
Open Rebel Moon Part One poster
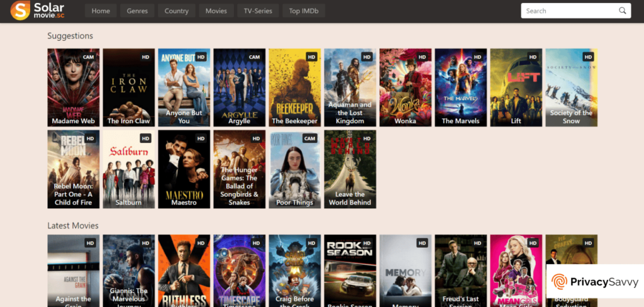point(74,169)
